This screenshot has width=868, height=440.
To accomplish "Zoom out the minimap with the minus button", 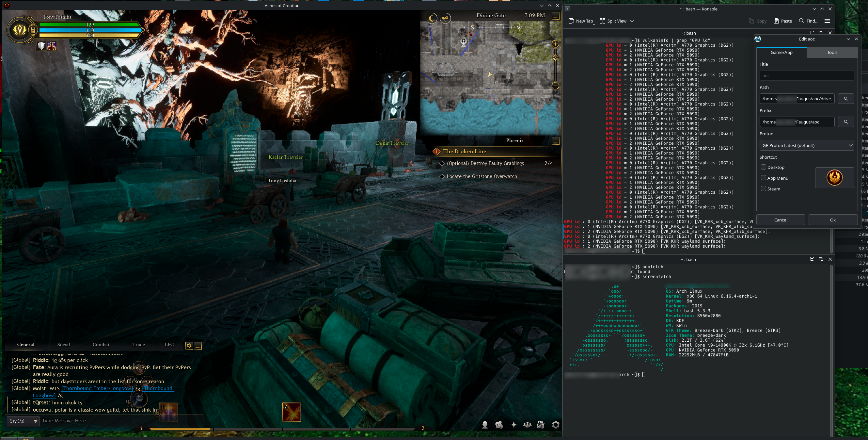I will (555, 86).
